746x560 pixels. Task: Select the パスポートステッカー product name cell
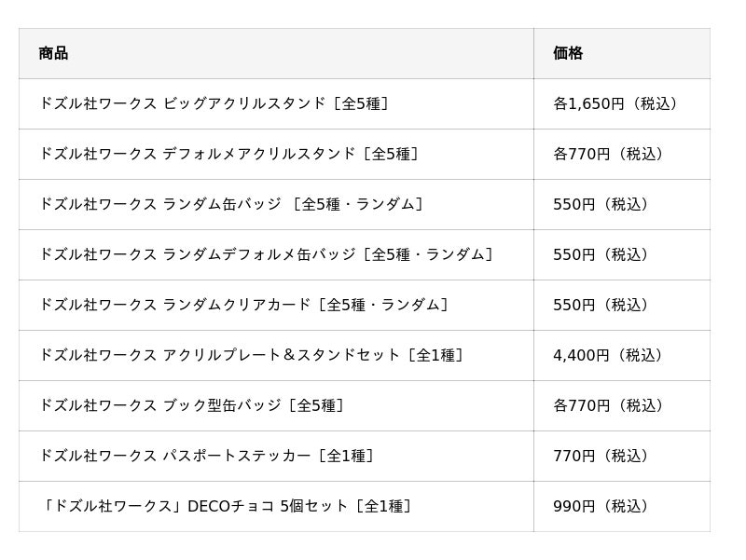pyautogui.click(x=206, y=456)
